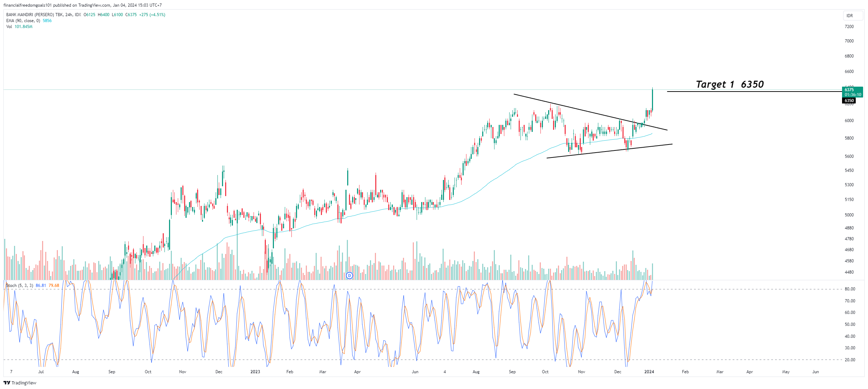Click the 7200 price axis label
Viewport: 868px width, 389px height.
[849, 27]
